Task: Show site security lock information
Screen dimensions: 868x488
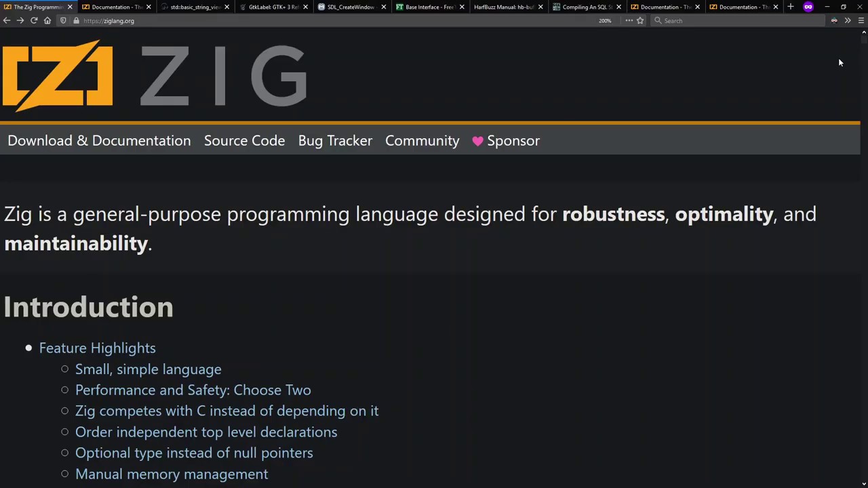Action: [76, 20]
